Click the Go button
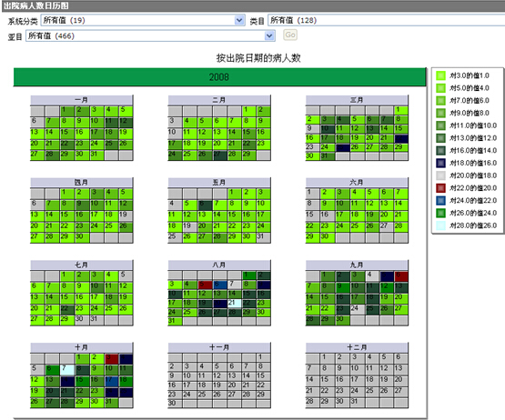 [x=290, y=35]
